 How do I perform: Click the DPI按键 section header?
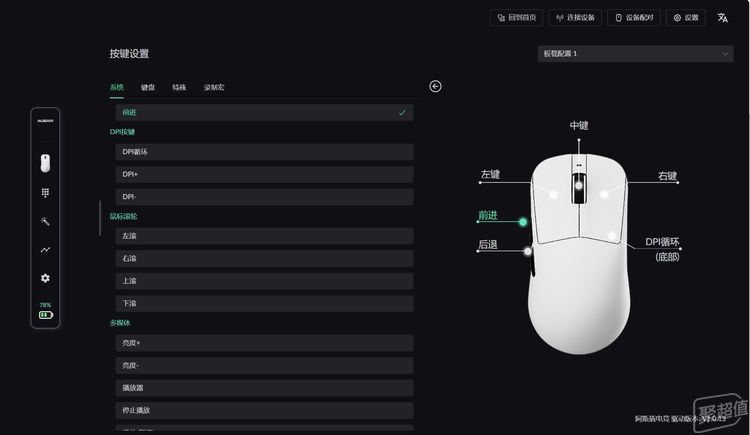tap(122, 132)
